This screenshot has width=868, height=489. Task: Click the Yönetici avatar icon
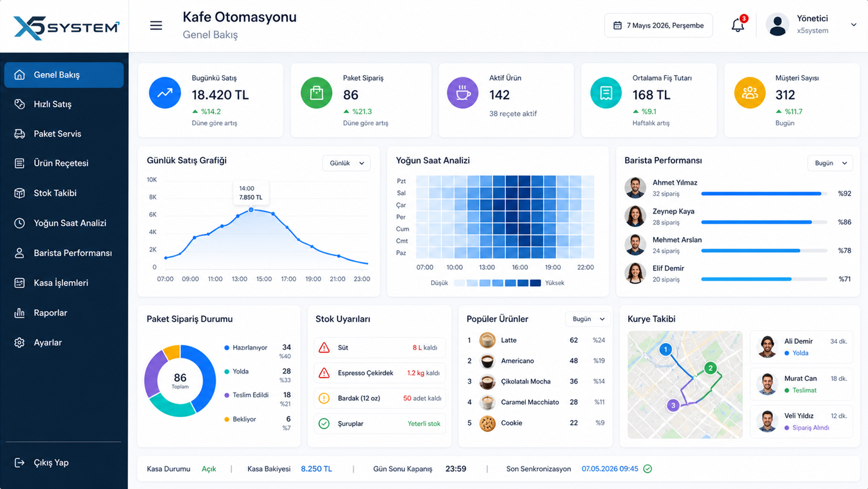(777, 25)
